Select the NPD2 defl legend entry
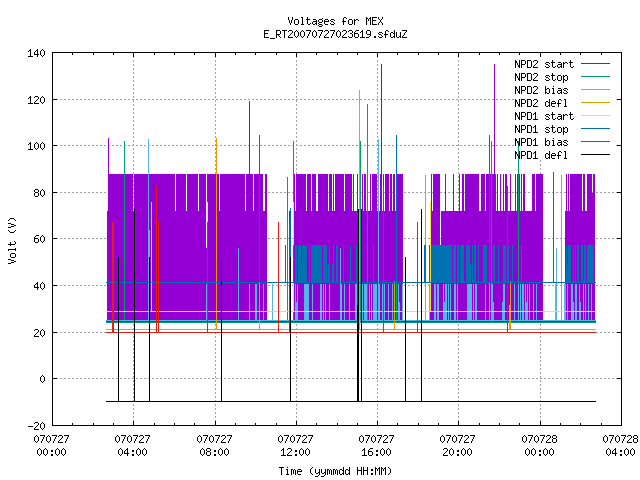 coord(541,103)
